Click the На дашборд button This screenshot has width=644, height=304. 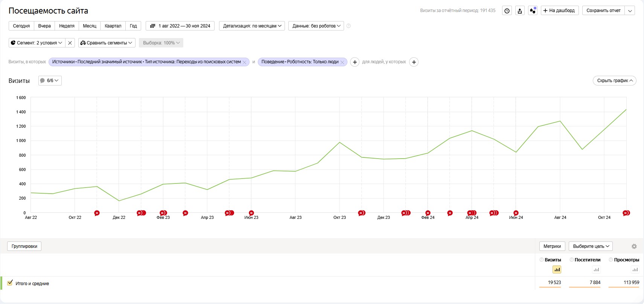[559, 11]
